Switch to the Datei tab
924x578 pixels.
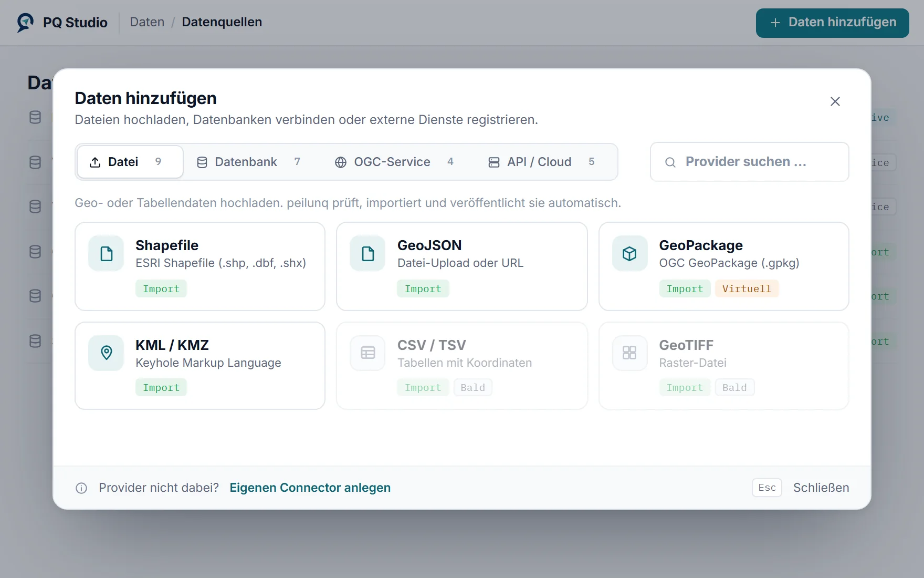click(130, 162)
